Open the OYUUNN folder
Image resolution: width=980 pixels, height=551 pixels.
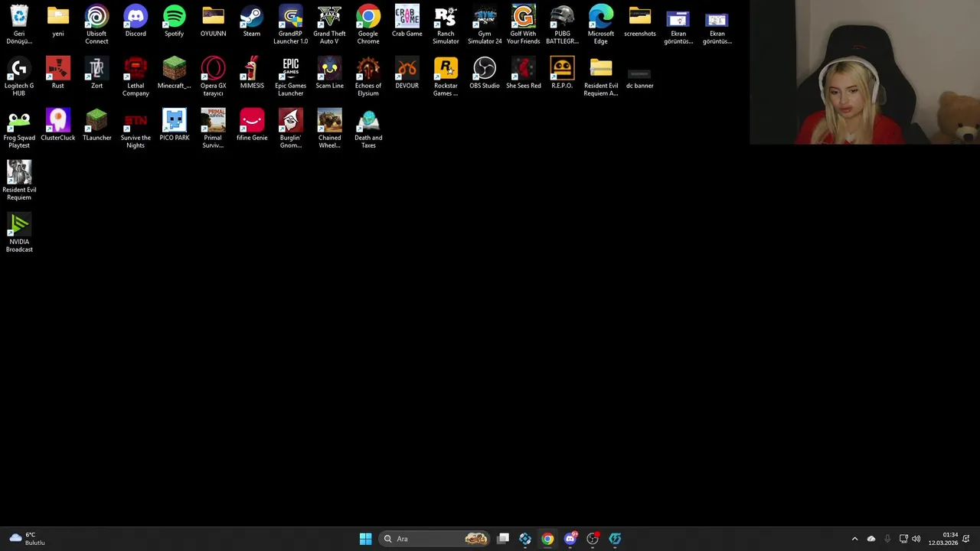coord(213,21)
